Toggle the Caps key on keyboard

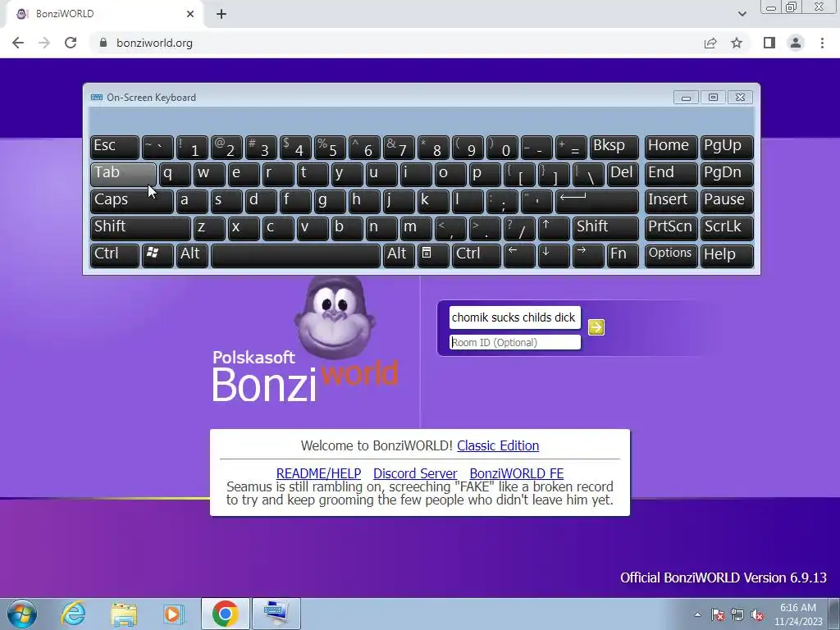coord(132,201)
